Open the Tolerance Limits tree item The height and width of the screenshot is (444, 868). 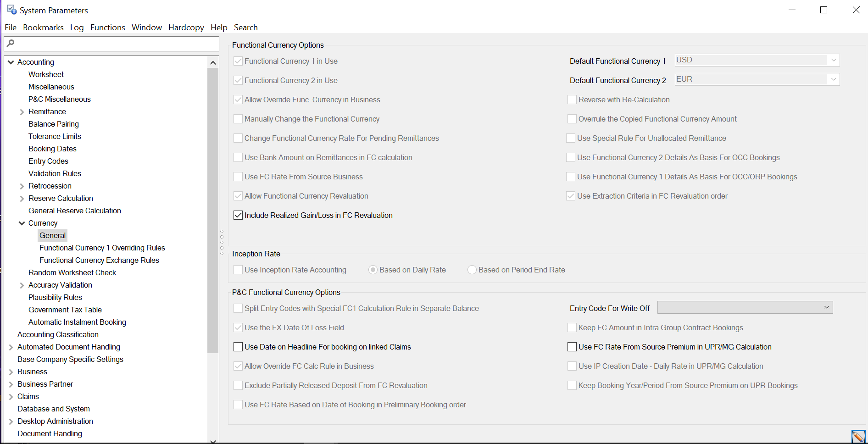click(x=55, y=136)
